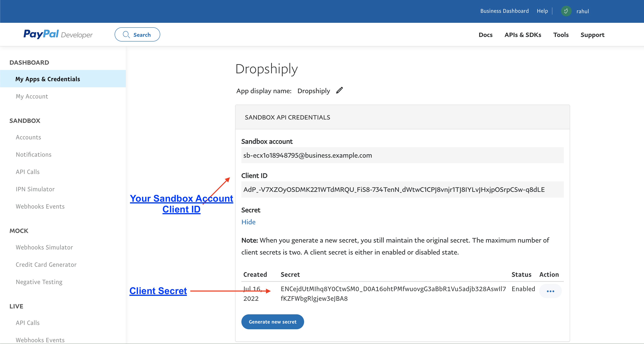
Task: Open IPN Simulator
Action: pyautogui.click(x=35, y=189)
